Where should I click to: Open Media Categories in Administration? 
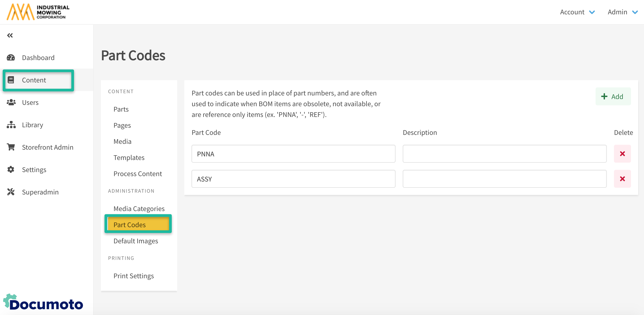click(x=139, y=209)
